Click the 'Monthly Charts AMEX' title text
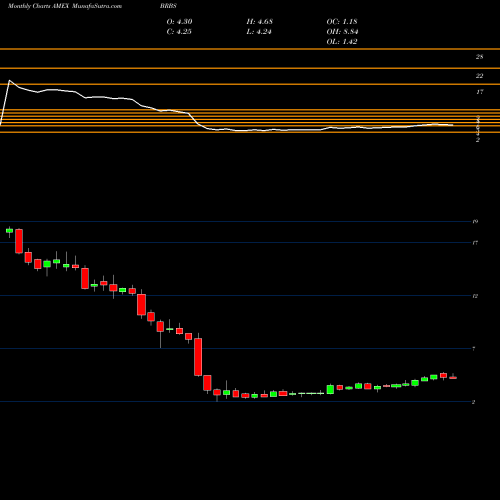 click(39, 6)
